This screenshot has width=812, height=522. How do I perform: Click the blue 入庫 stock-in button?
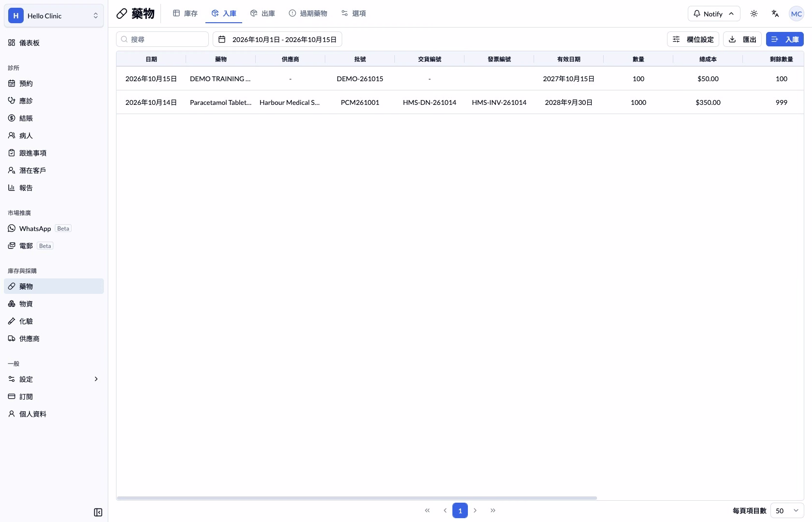tap(785, 39)
